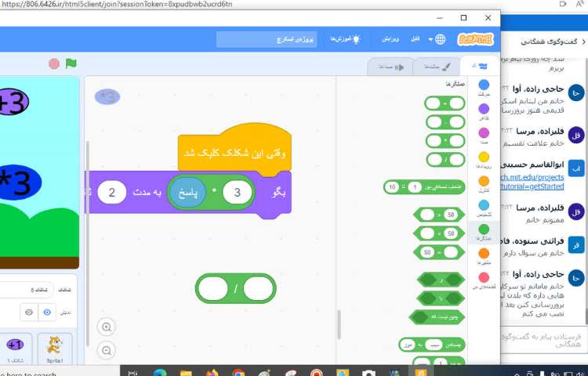Click the Scratch logo
The height and width of the screenshot is (376, 588).
(x=475, y=39)
